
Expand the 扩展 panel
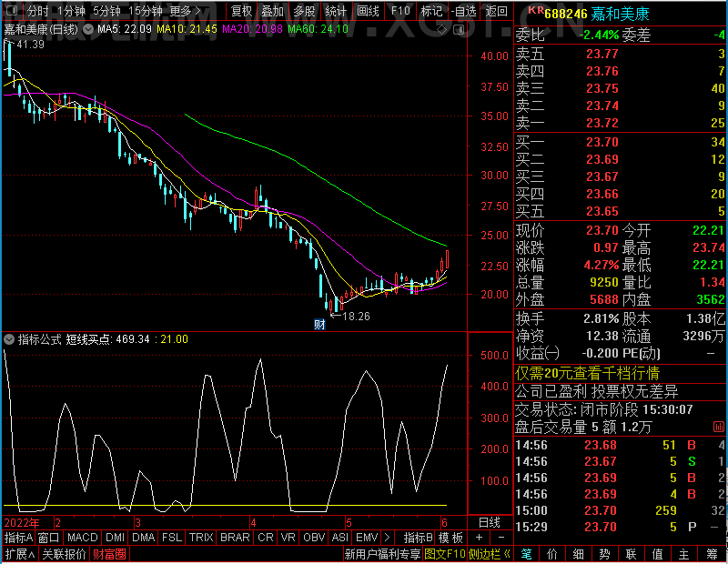coord(20,554)
